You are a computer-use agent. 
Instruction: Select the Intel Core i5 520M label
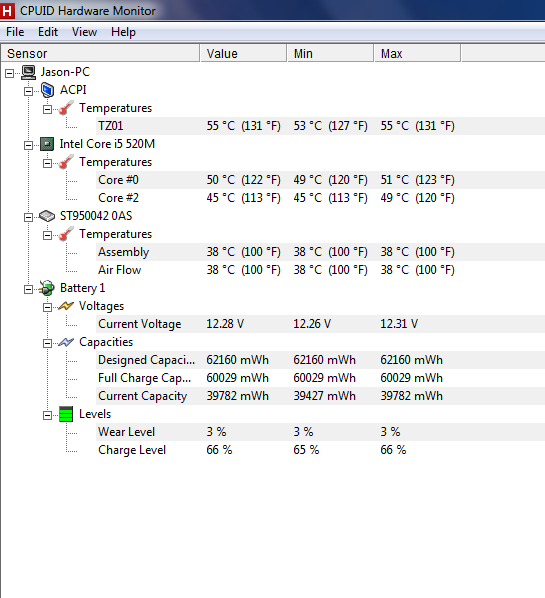pyautogui.click(x=107, y=144)
